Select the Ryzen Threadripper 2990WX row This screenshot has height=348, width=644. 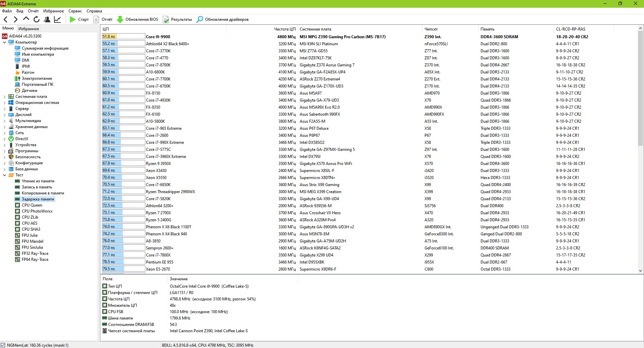click(x=369, y=192)
